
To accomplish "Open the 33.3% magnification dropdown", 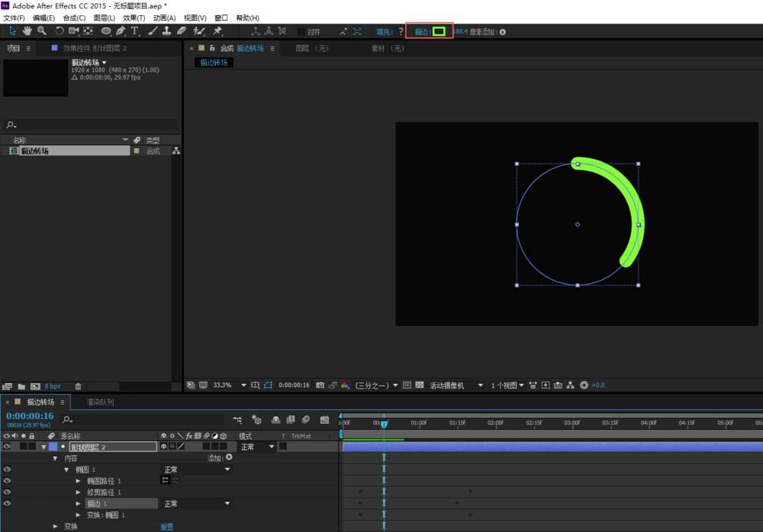I will 244,385.
